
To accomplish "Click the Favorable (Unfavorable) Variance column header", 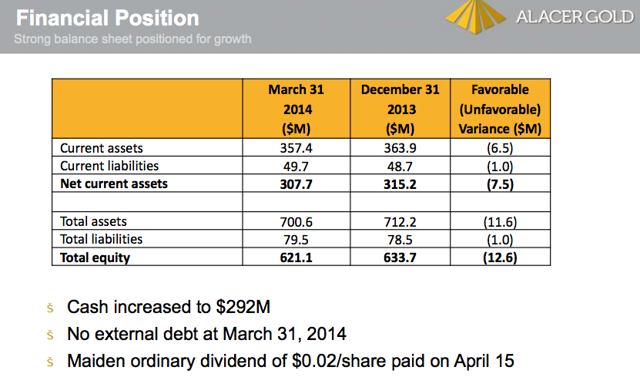I will click(x=500, y=109).
